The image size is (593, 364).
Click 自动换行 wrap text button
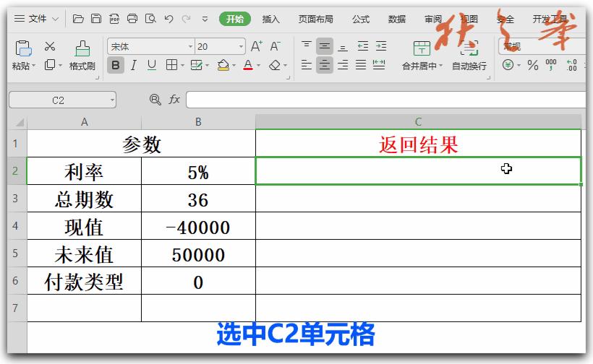click(469, 56)
